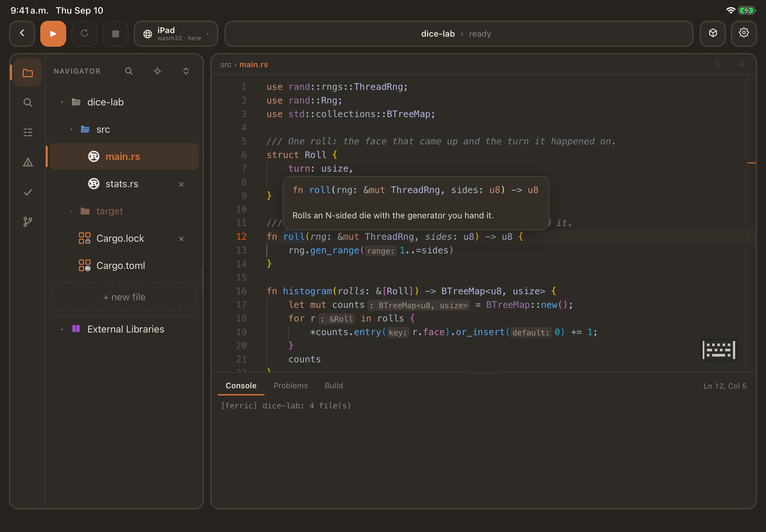Toggle the on-screen keyboard icon
Viewport: 766px width, 532px height.
click(719, 350)
